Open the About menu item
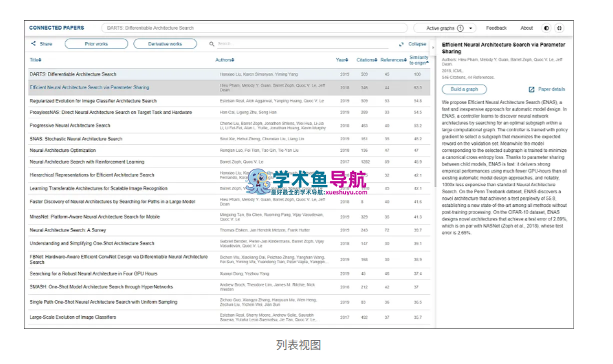Image resolution: width=613 pixels, height=364 pixels. tap(526, 28)
